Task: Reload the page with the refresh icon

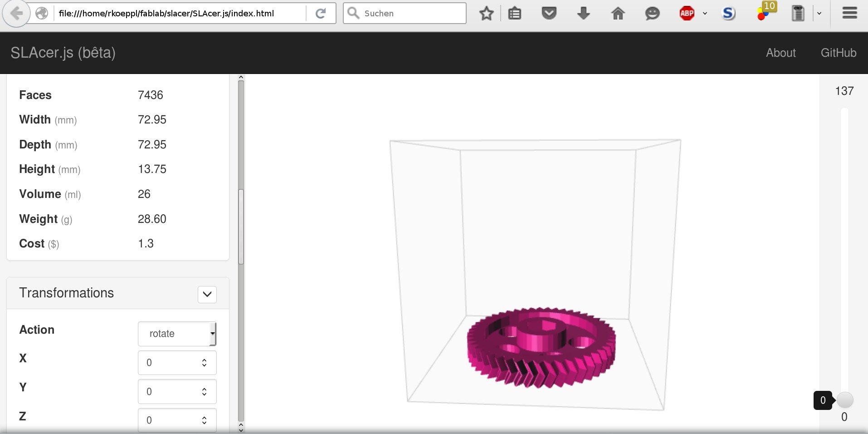Action: (x=321, y=14)
